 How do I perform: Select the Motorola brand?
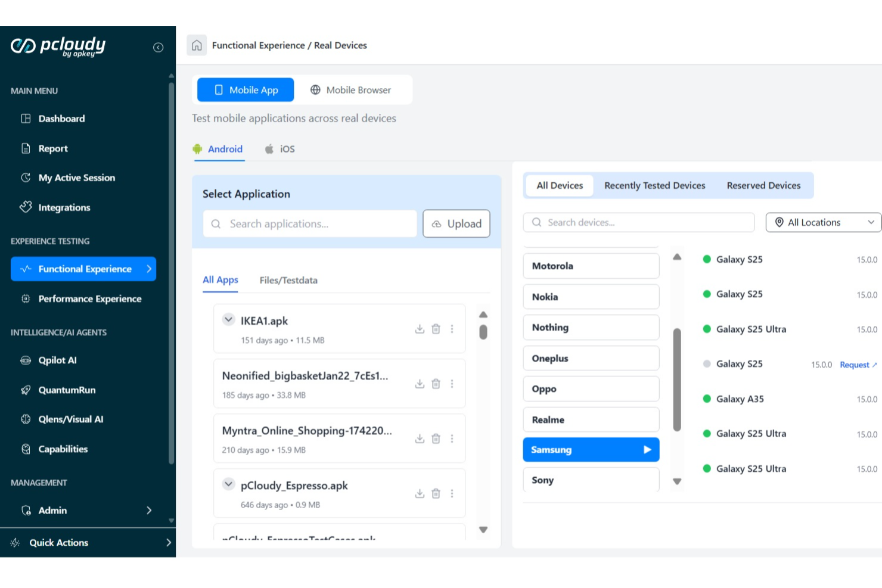tap(591, 266)
